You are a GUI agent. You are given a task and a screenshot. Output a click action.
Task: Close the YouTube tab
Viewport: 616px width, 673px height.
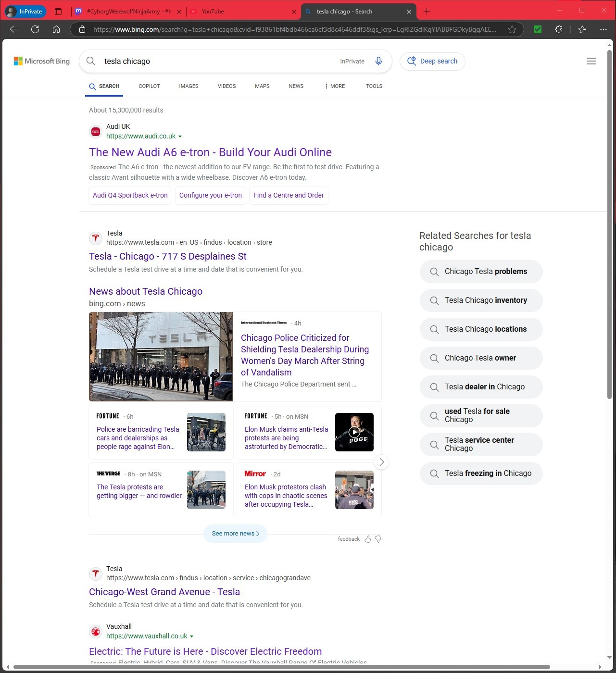click(x=294, y=12)
